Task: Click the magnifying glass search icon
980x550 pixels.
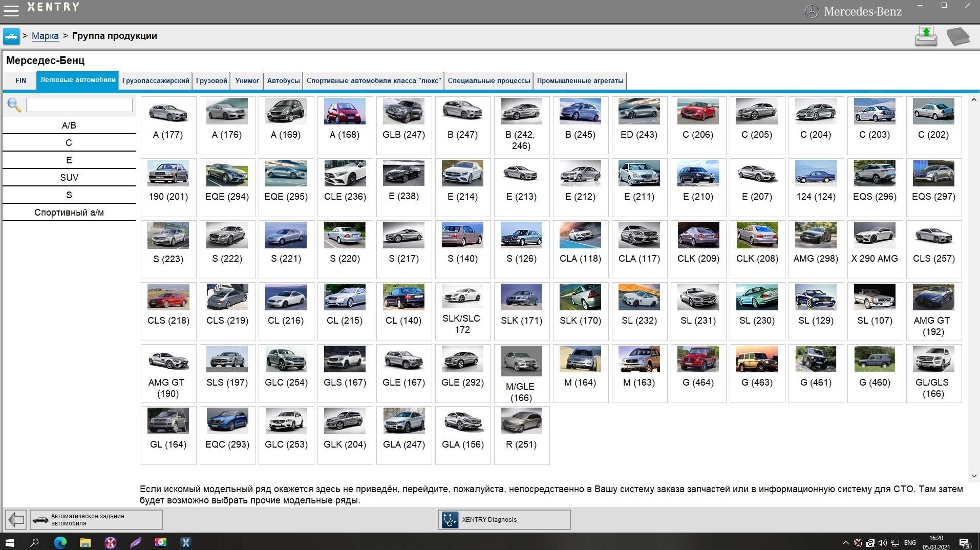Action: (x=14, y=105)
